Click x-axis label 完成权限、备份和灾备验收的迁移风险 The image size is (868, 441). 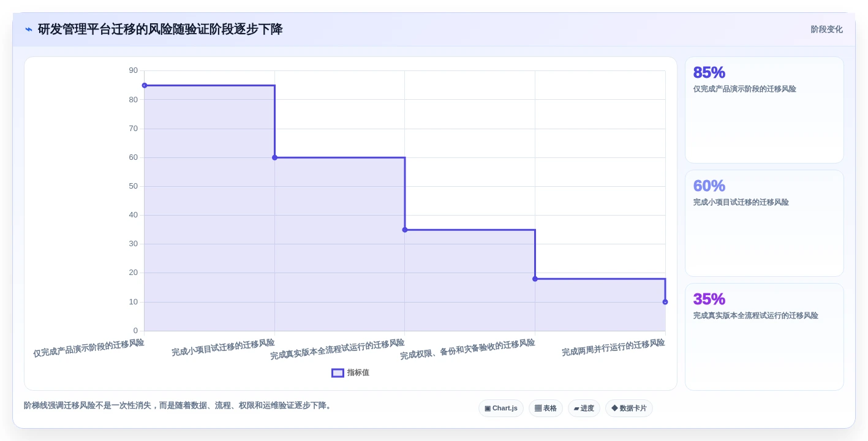pyautogui.click(x=467, y=349)
